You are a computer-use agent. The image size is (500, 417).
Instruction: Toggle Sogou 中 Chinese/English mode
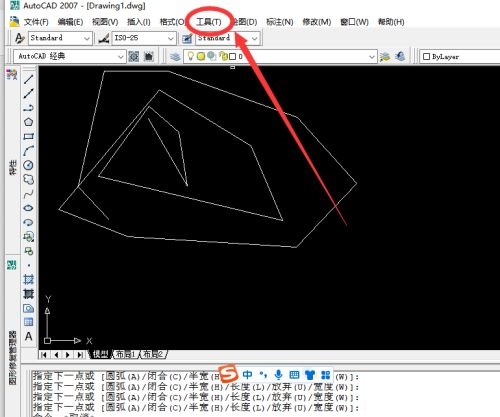247,375
